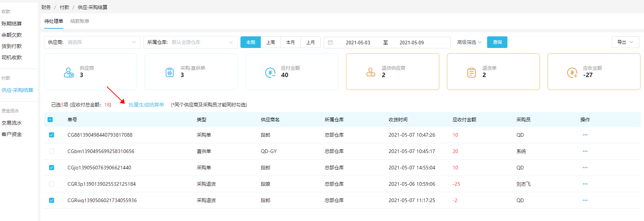The width and height of the screenshot is (644, 221).
Task: Click the 直供单 type cell
Action: pyautogui.click(x=204, y=151)
